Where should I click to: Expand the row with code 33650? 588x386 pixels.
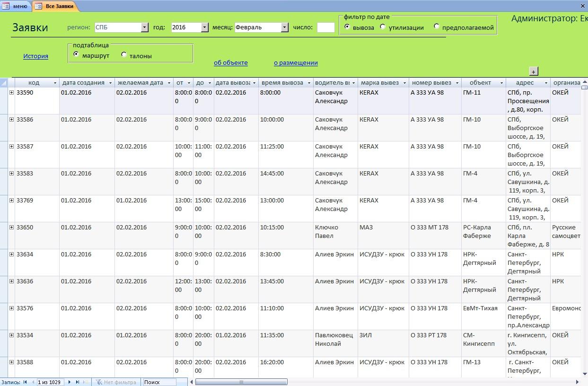pyautogui.click(x=11, y=228)
